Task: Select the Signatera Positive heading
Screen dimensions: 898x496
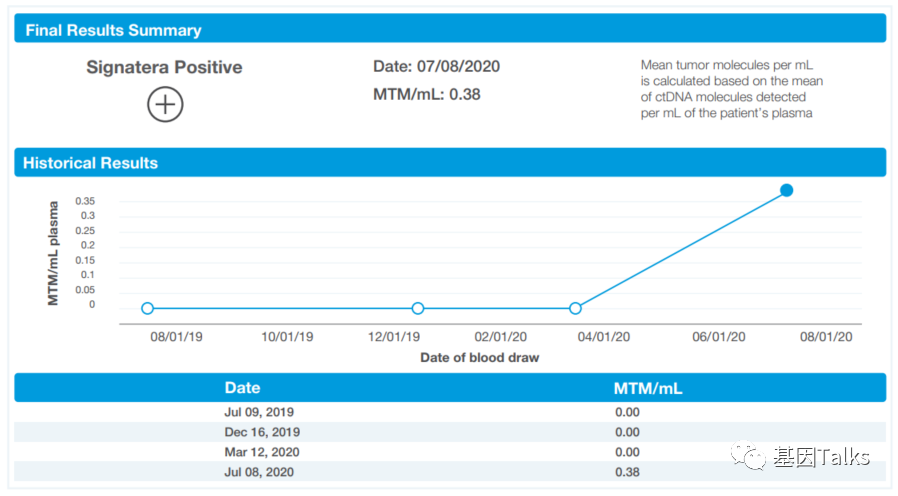Action: click(164, 67)
